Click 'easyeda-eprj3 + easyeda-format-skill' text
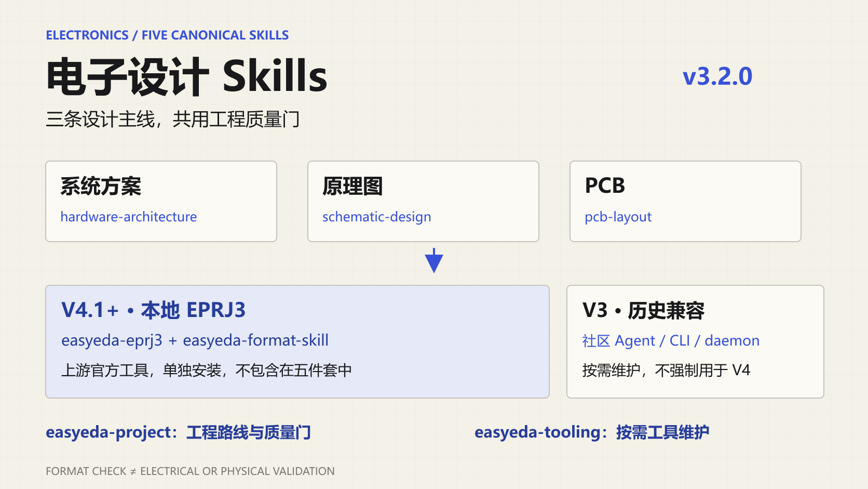The width and height of the screenshot is (868, 489). point(195,340)
